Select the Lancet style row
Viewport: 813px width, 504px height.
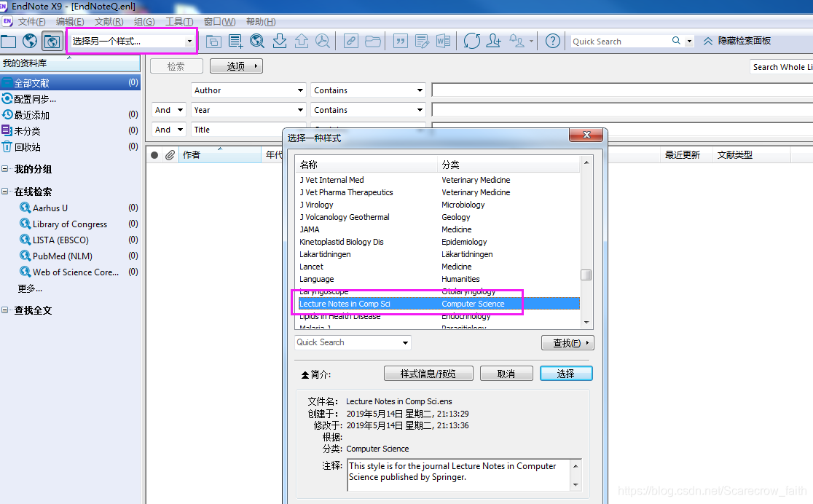click(437, 267)
